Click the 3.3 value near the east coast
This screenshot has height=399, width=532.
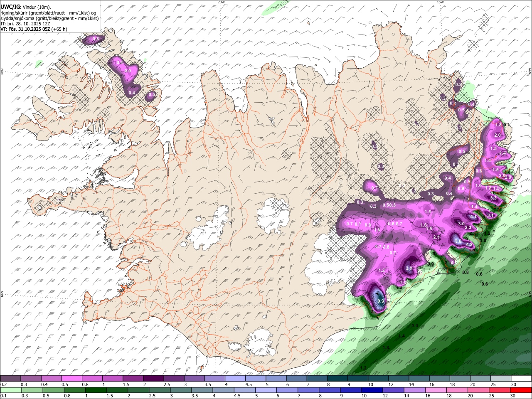(493, 198)
